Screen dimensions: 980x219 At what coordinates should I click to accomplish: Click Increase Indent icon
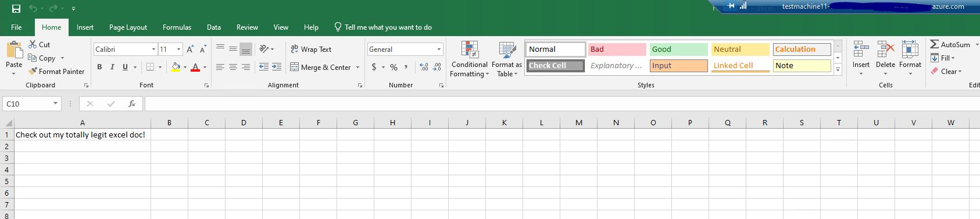click(277, 67)
